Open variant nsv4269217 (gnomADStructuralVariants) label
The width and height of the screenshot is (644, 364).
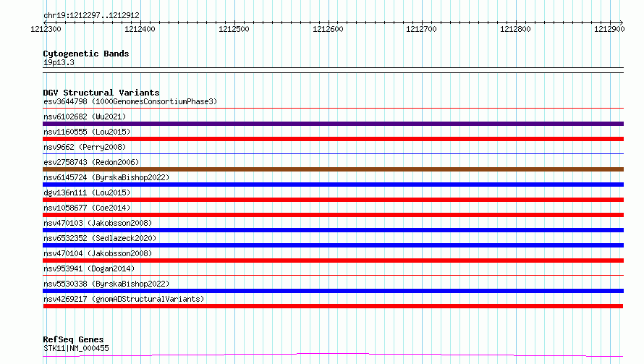pyautogui.click(x=124, y=299)
